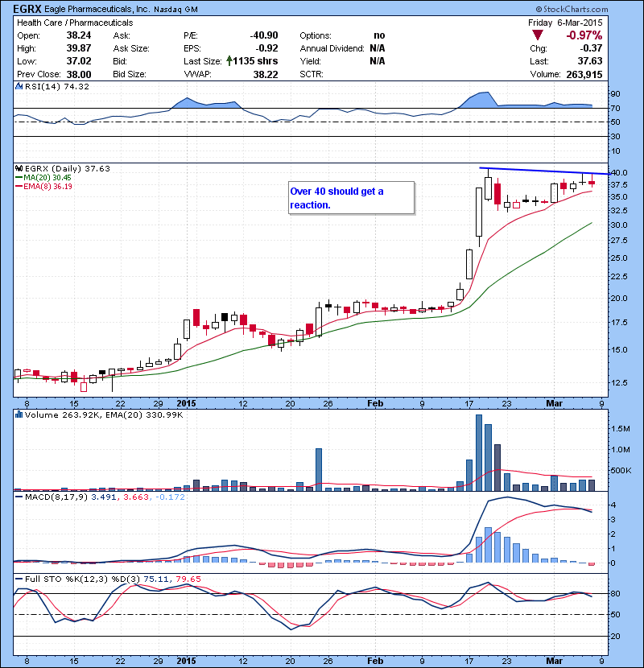This screenshot has height=668, width=644.
Task: Click the Volume value 263,915
Action: [584, 75]
